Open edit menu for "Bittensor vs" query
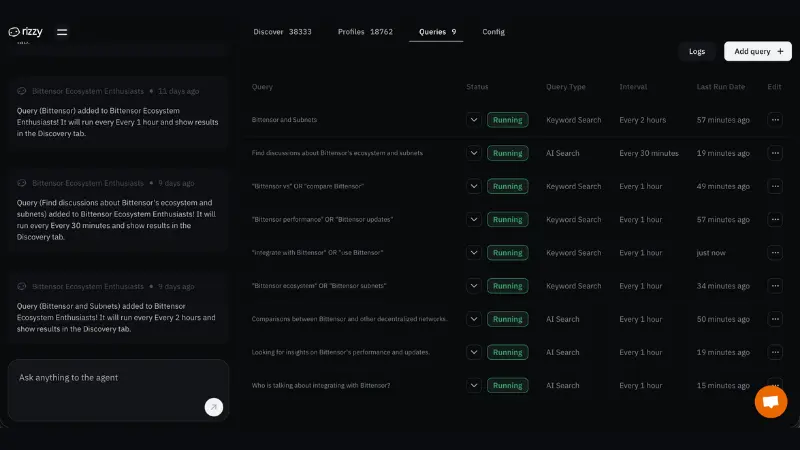Viewport: 800px width, 450px height. [775, 186]
